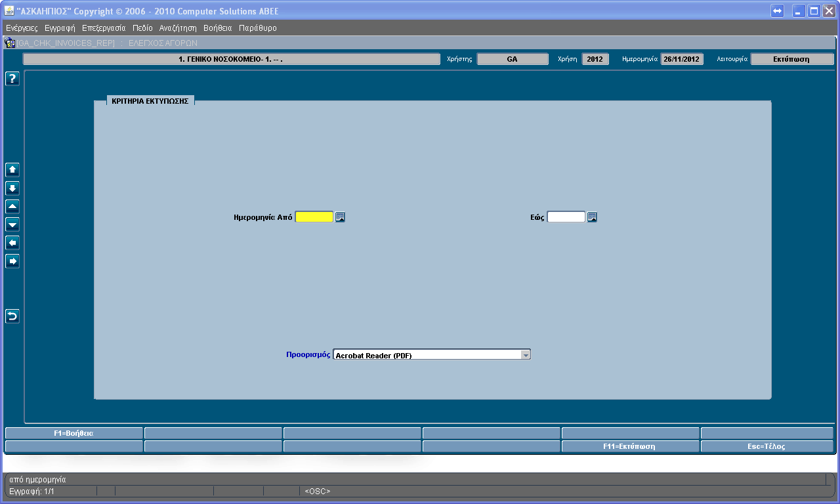
Task: Expand the Προορισμός Acrobat Reader dropdown
Action: [x=525, y=355]
